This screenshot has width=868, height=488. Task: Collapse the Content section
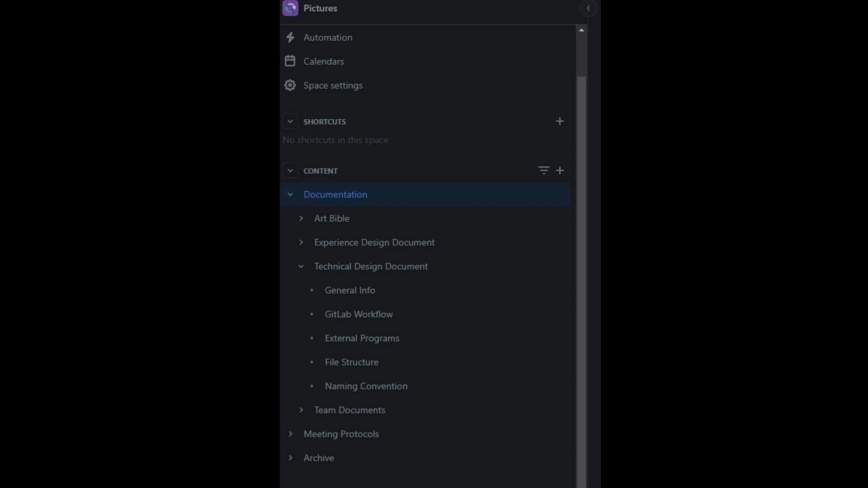(290, 171)
